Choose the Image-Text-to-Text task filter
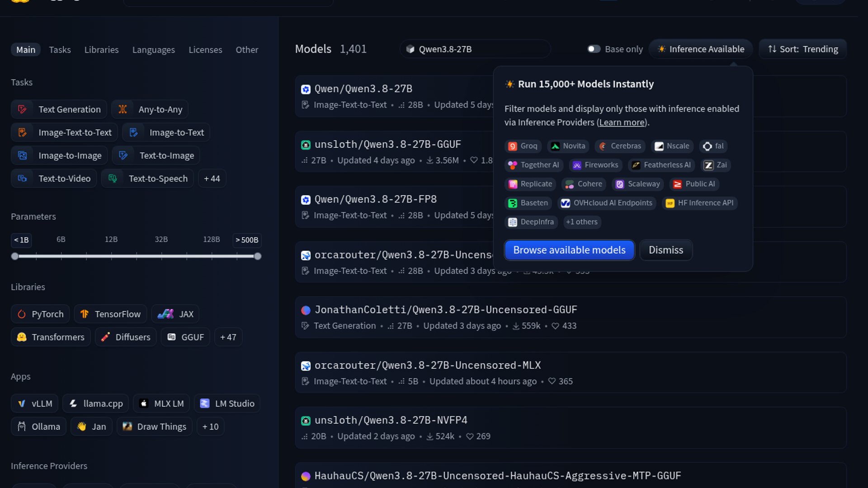Image resolution: width=868 pixels, height=488 pixels. tap(64, 132)
